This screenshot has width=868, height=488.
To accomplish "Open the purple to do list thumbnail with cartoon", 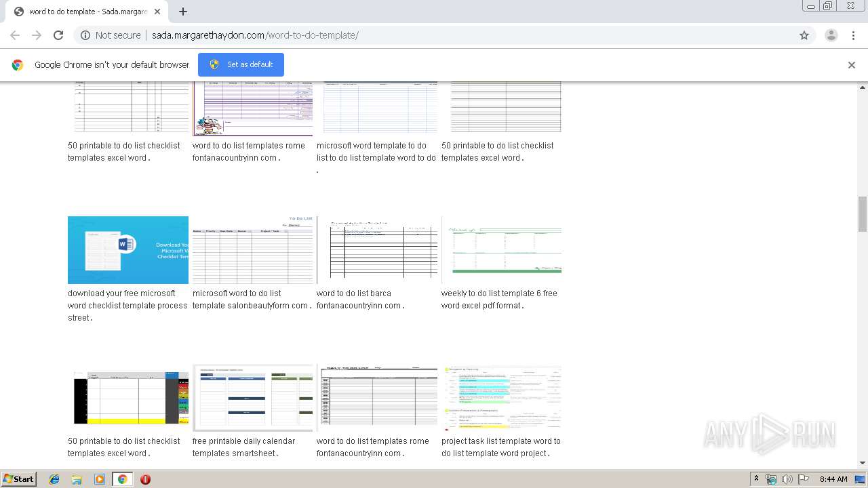I will (x=252, y=108).
